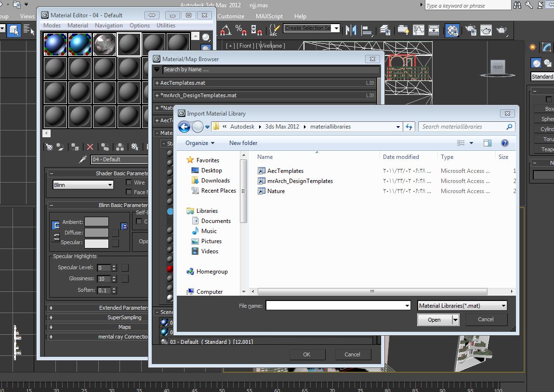Toggle the preview pane icon
The height and width of the screenshot is (392, 554).
coord(488,143)
